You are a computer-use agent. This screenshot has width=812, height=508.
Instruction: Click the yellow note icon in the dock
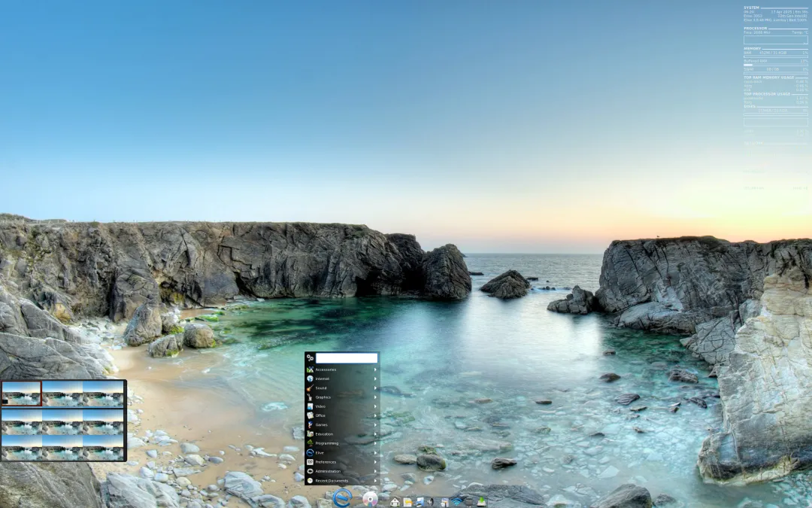[x=408, y=502]
